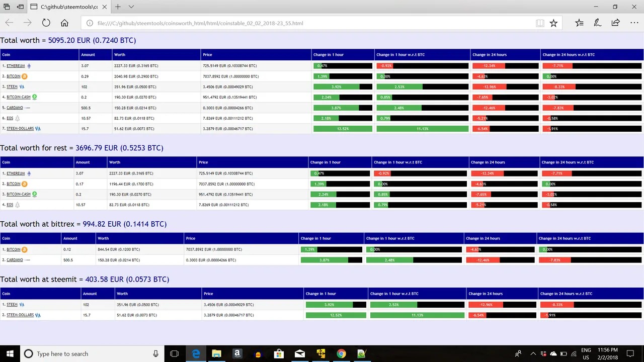Refresh the coinstable page

tap(46, 23)
